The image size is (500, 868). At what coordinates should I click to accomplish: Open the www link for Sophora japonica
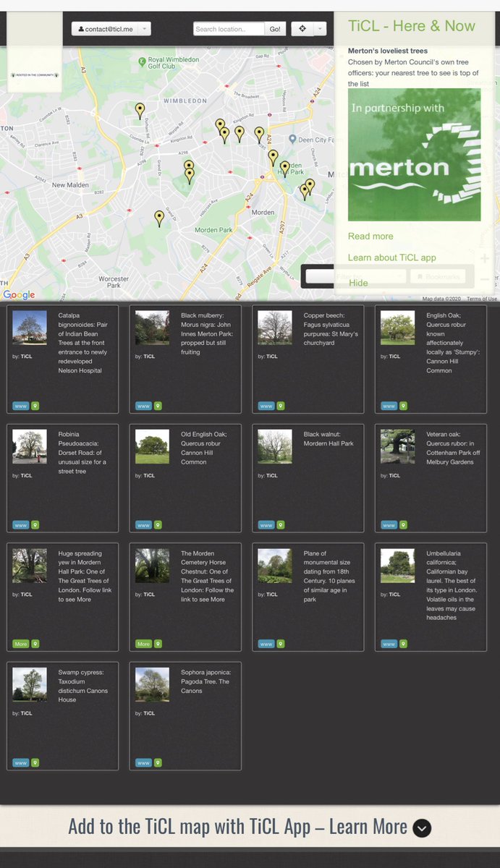coord(144,762)
